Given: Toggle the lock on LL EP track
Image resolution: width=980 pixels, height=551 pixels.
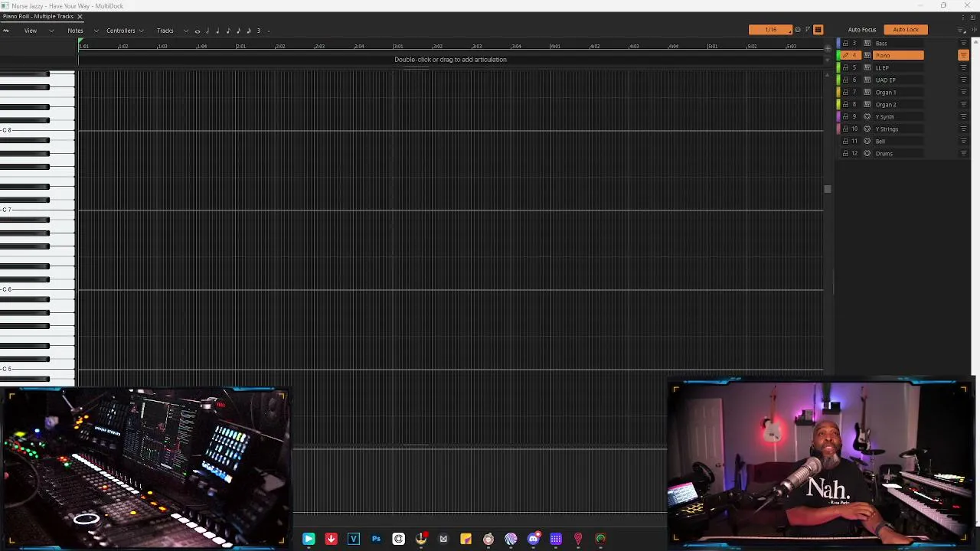Looking at the screenshot, I should (x=845, y=67).
